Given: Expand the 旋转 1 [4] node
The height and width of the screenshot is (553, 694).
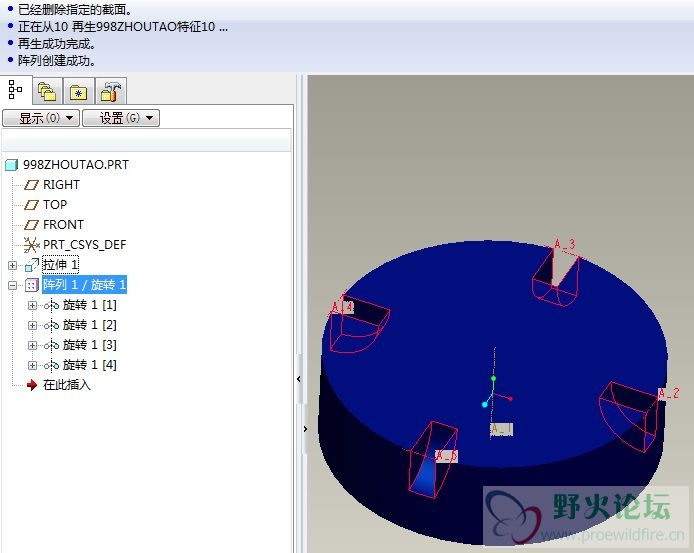Looking at the screenshot, I should [32, 365].
